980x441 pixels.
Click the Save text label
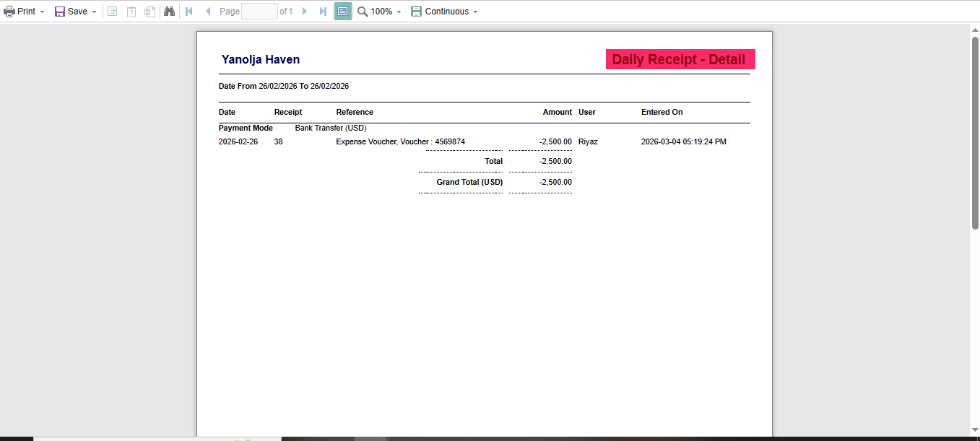click(78, 12)
